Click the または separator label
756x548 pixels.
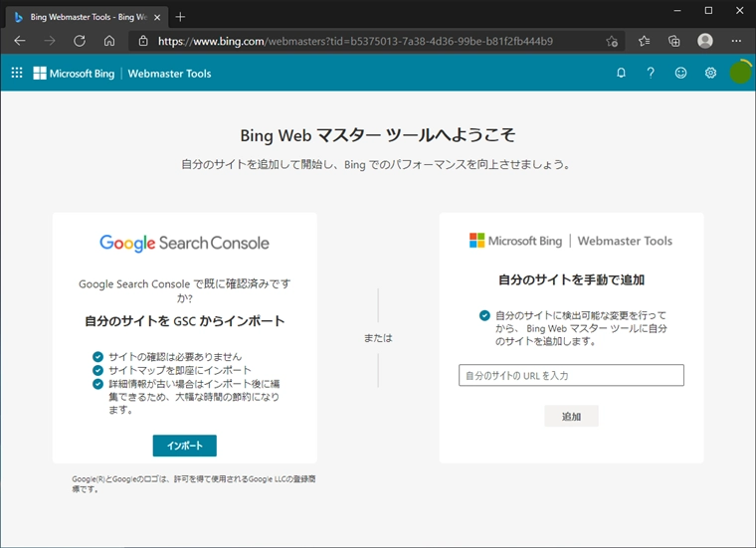pyautogui.click(x=378, y=338)
